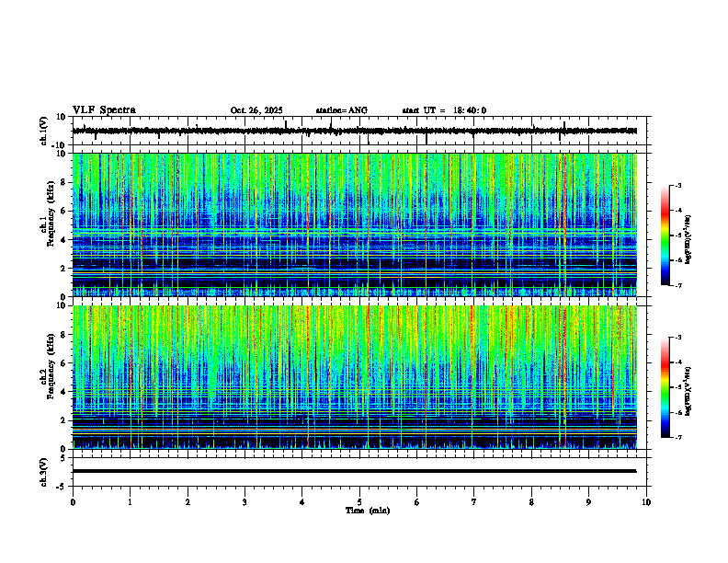Viewport: 728px width, 563px height.
Task: Click time axis tick label "9"
Action: [588, 502]
